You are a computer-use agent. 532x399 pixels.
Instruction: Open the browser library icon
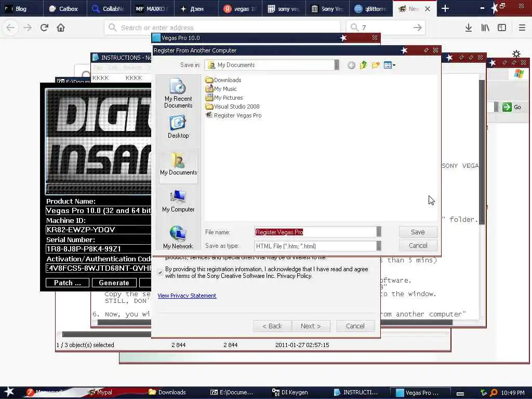click(485, 28)
